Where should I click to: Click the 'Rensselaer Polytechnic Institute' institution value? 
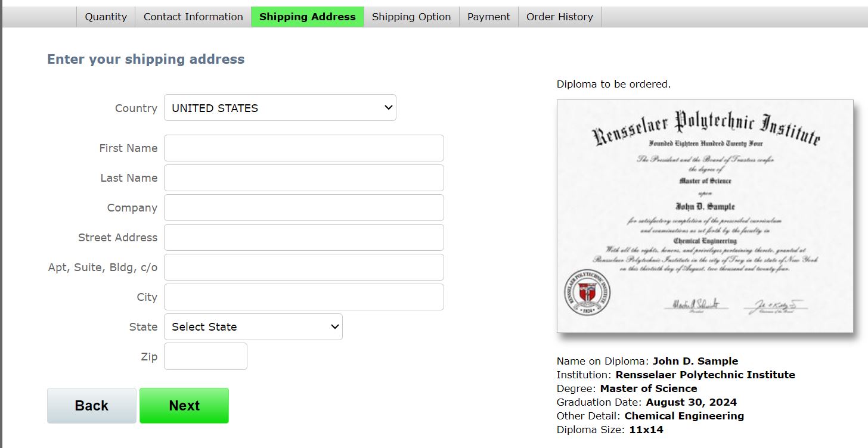705,375
